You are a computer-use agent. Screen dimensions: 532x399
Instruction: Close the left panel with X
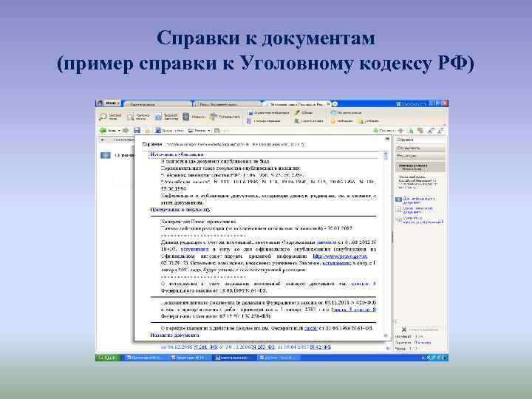(103, 140)
